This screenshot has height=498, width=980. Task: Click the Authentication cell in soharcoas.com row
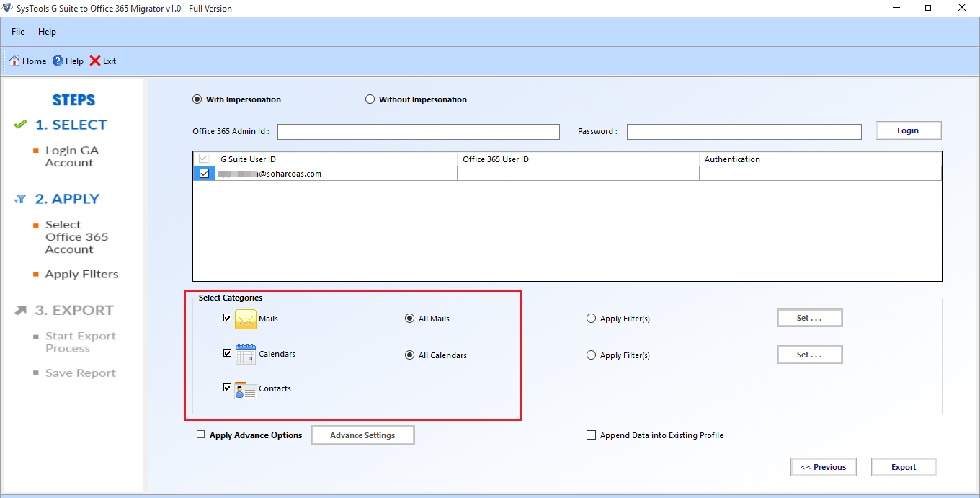pos(820,174)
